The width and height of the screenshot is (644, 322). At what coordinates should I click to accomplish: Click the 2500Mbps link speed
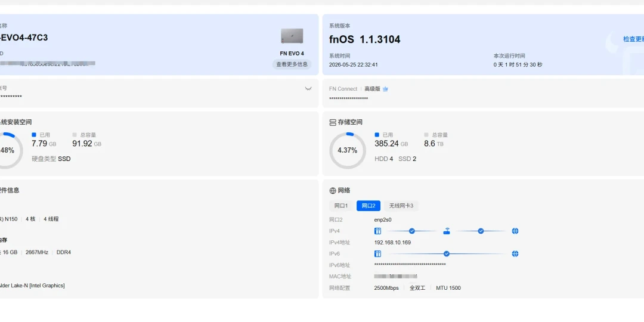(x=386, y=288)
